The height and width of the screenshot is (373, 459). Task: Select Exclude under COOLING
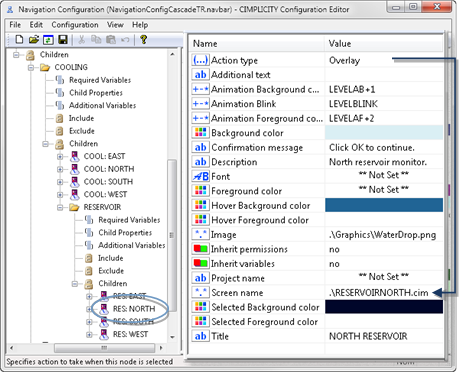pyautogui.click(x=82, y=131)
